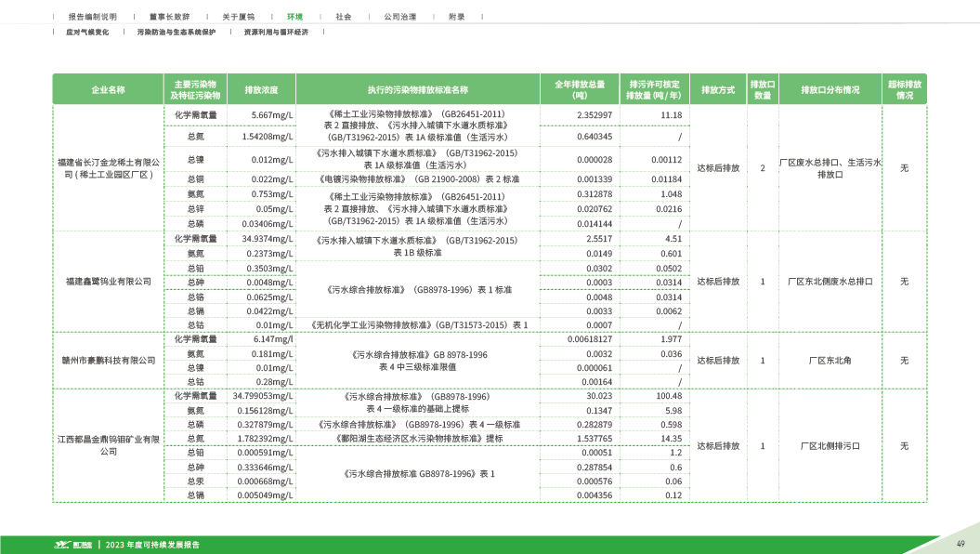Open the 环境 navigation tab
This screenshot has width=980, height=554.
(x=294, y=17)
